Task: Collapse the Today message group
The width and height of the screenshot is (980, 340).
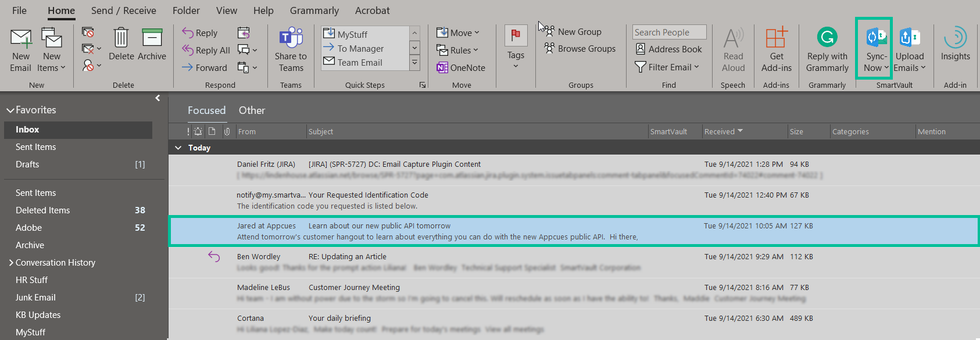Action: 178,148
